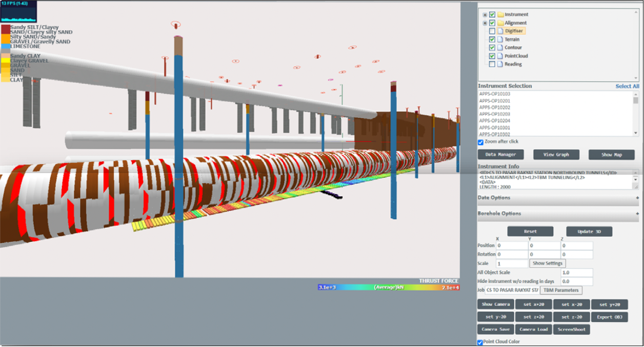This screenshot has height=347, width=644.
Task: Click the Alignment folder icon
Action: pyautogui.click(x=500, y=23)
